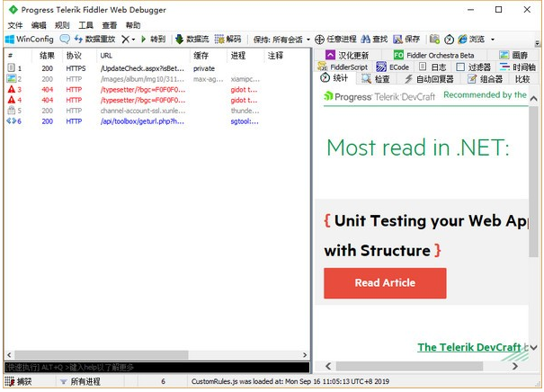Switch to the 时间轴 tab

(x=518, y=67)
